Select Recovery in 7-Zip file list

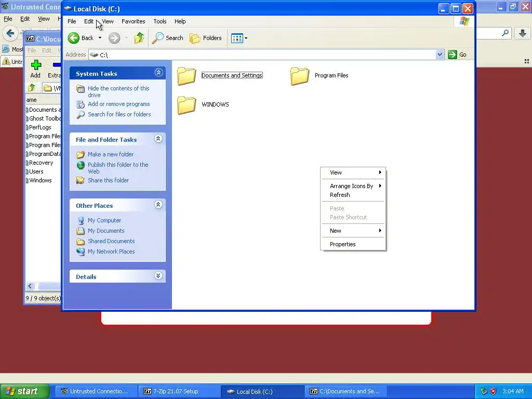tap(41, 163)
